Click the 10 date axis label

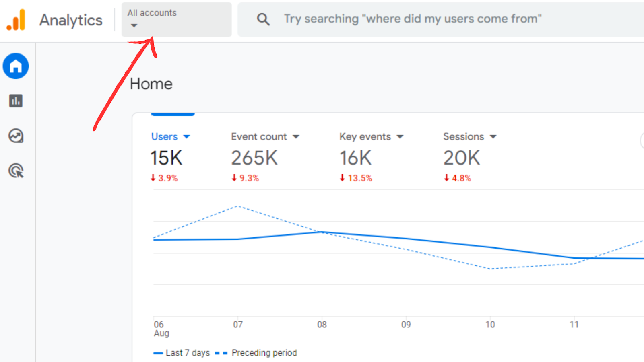[490, 324]
